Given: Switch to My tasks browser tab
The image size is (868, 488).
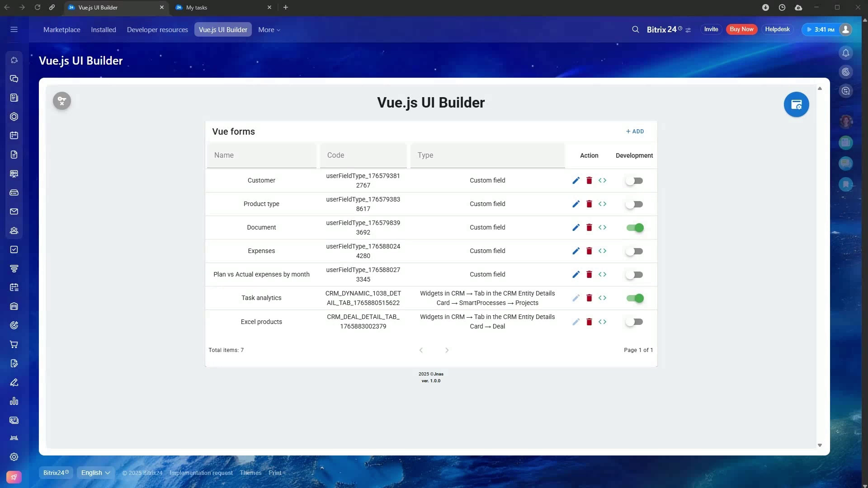Looking at the screenshot, I should point(197,8).
